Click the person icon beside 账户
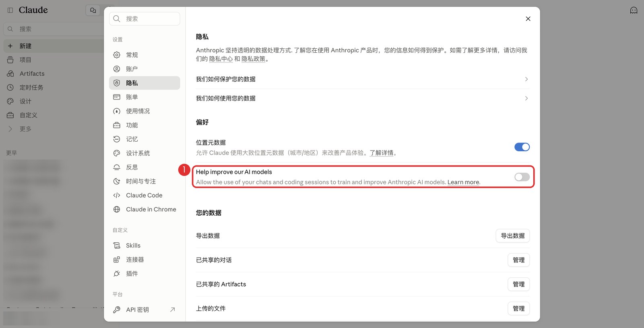 [117, 69]
